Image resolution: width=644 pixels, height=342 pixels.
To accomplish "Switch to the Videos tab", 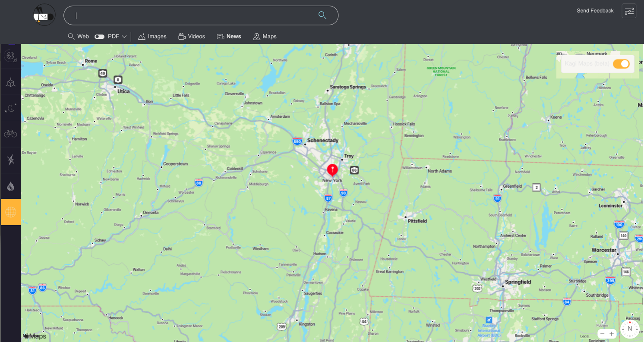I will tap(192, 37).
